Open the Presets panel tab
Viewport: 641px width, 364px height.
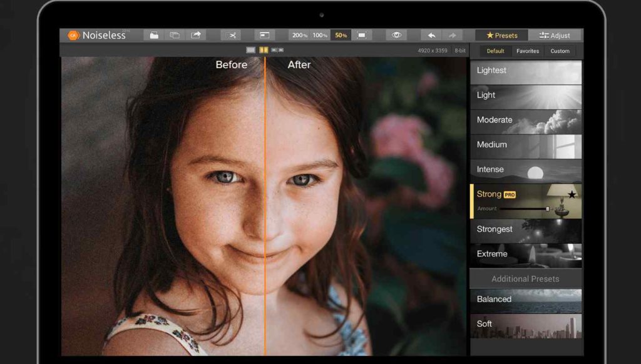501,36
